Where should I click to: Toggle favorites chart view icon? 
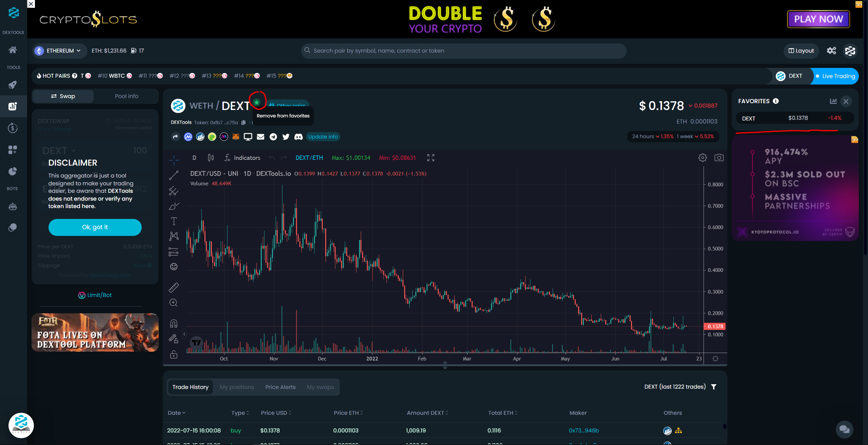point(833,101)
